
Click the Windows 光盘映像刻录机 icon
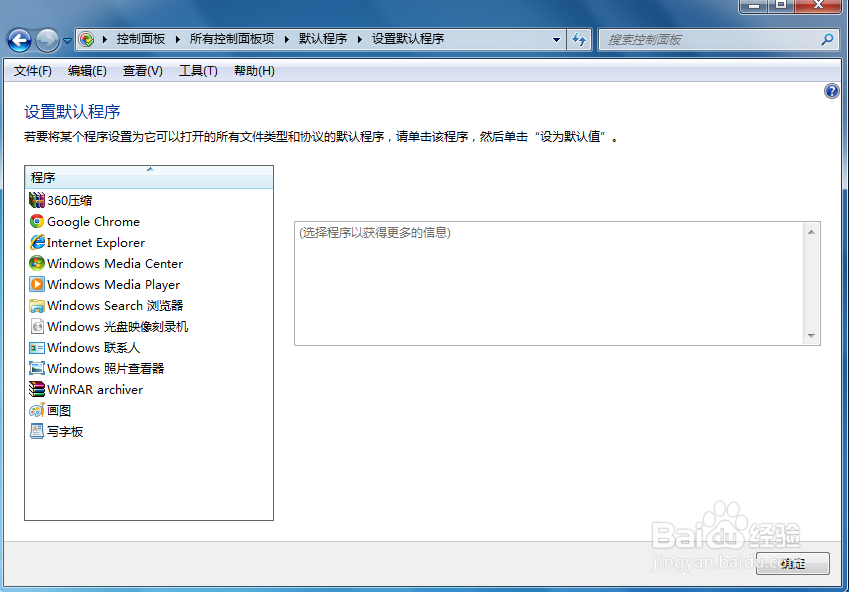click(37, 327)
